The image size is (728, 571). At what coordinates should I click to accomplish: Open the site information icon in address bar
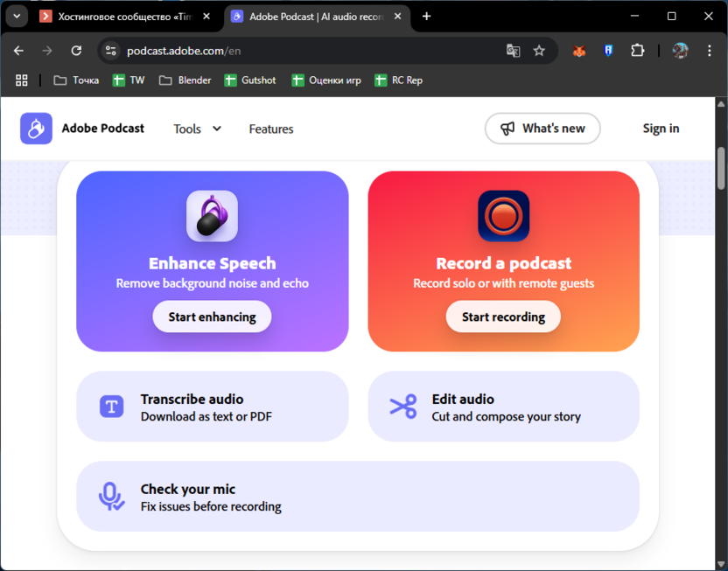click(110, 51)
